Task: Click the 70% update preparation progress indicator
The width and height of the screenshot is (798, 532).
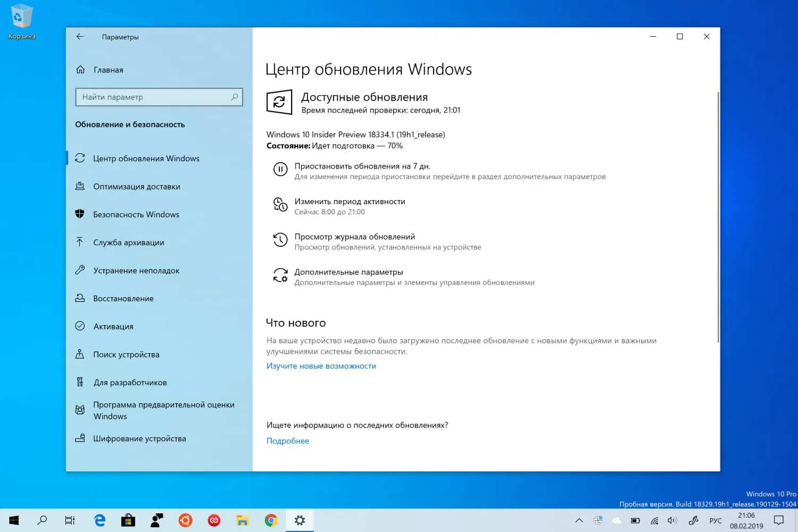Action: click(395, 145)
